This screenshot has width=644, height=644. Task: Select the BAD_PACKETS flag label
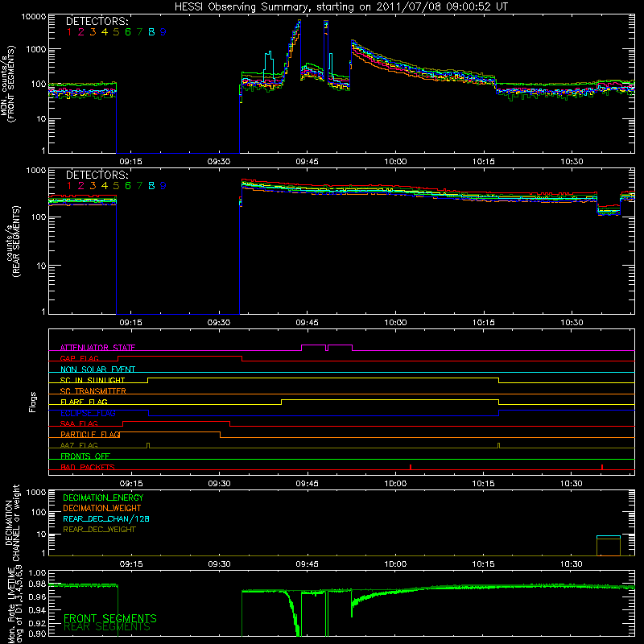click(88, 467)
